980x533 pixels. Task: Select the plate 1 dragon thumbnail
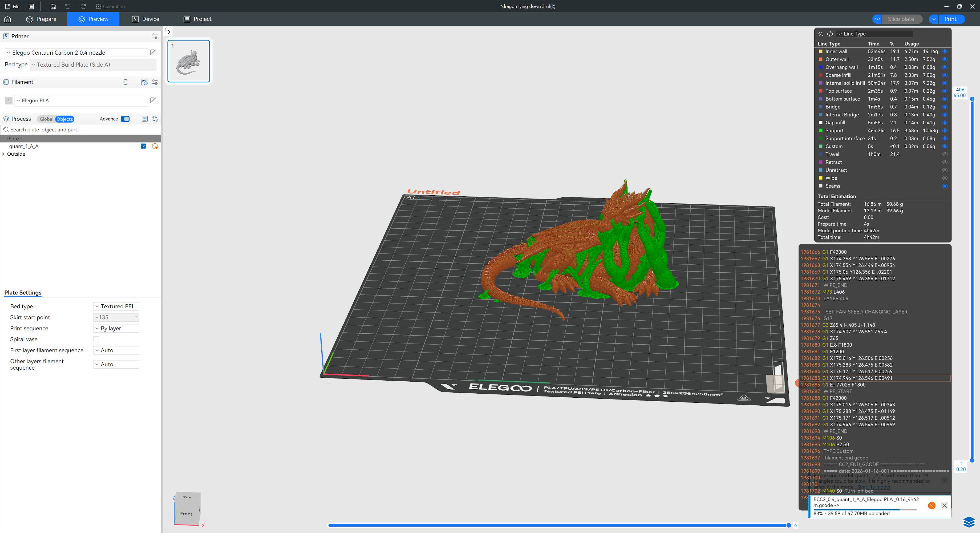click(x=189, y=61)
